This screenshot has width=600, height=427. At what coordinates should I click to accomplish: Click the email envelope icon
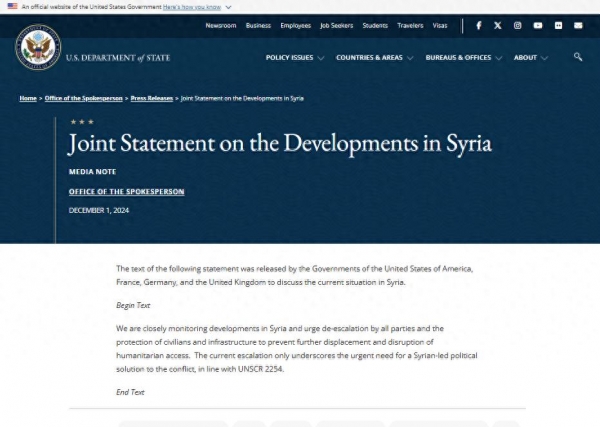(578, 25)
